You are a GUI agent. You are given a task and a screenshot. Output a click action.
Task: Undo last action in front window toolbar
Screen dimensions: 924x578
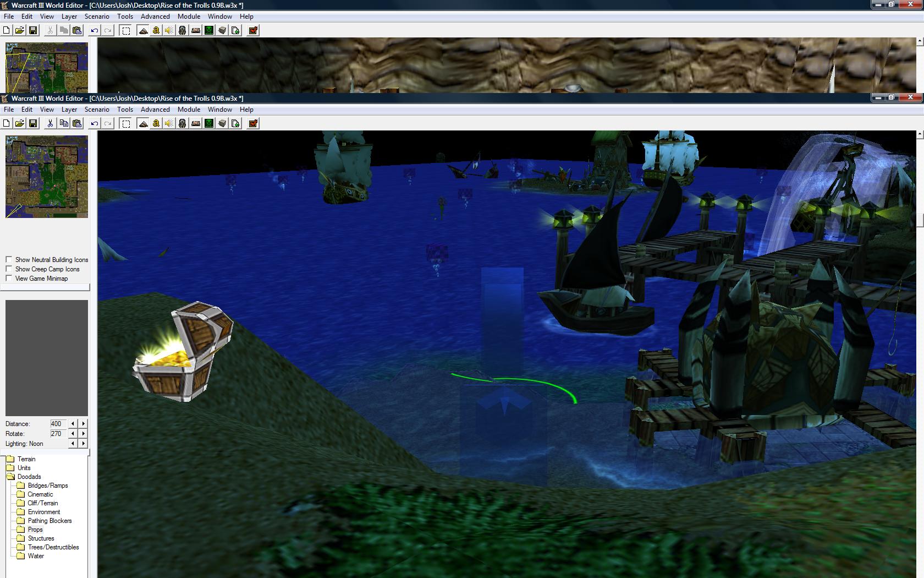point(95,123)
